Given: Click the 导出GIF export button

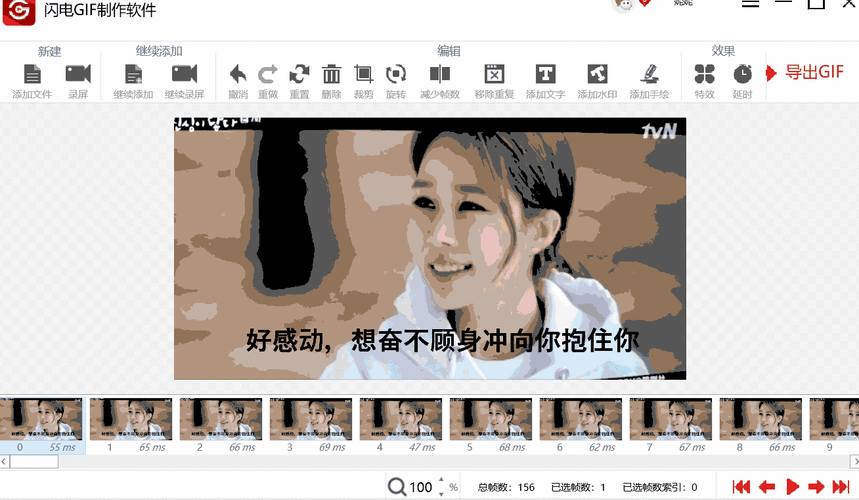Looking at the screenshot, I should (x=805, y=72).
